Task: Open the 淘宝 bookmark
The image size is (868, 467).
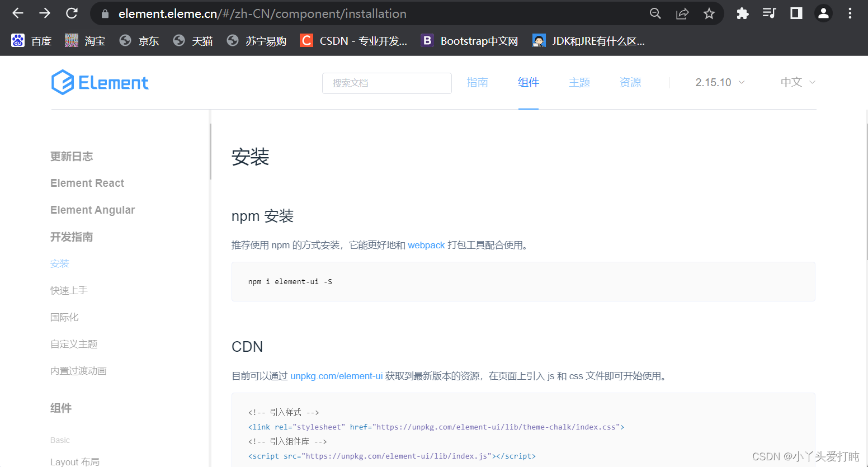Action: pyautogui.click(x=85, y=41)
